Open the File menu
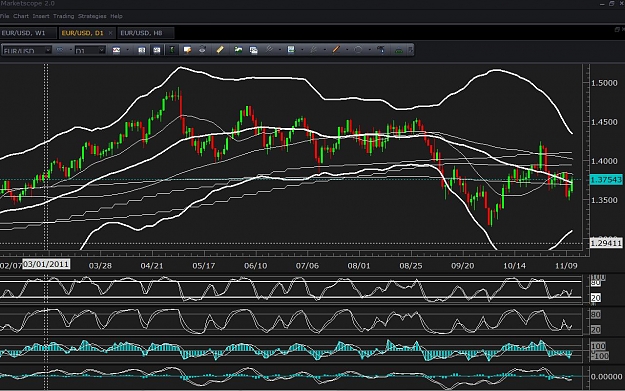625x391 pixels. coord(4,16)
